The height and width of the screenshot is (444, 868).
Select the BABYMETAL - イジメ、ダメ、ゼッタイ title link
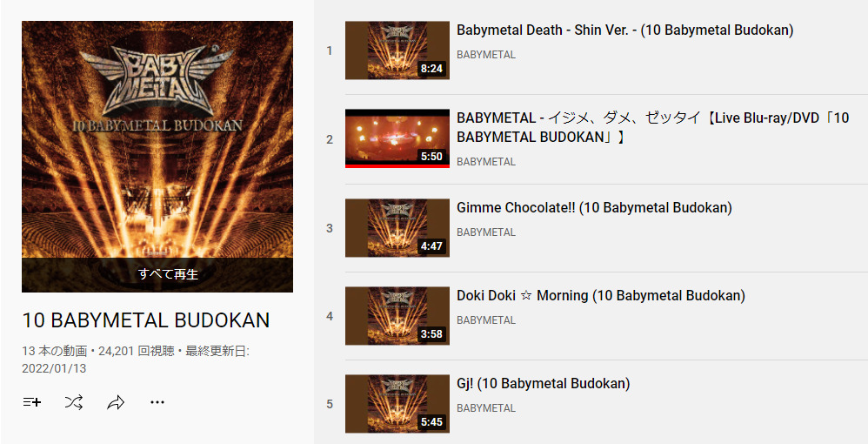tap(652, 127)
